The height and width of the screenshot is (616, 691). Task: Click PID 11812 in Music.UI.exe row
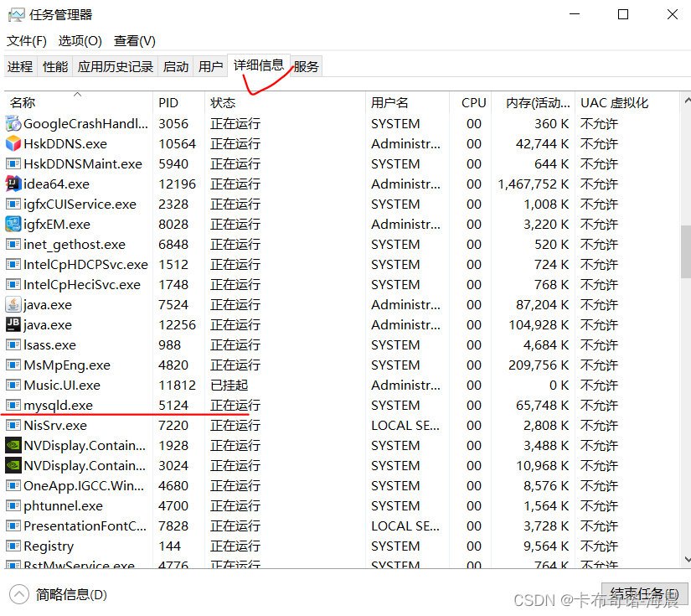pyautogui.click(x=178, y=385)
